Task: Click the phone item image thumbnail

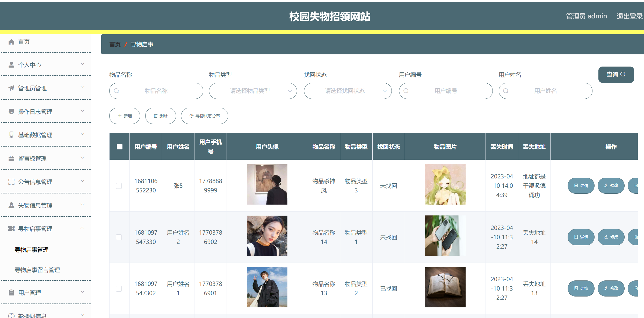Action: point(445,236)
